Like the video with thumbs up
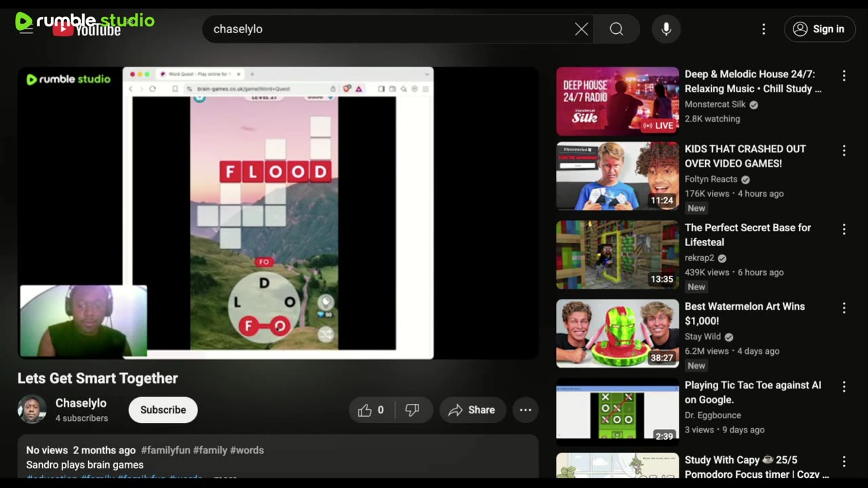This screenshot has height=488, width=868. coord(371,410)
